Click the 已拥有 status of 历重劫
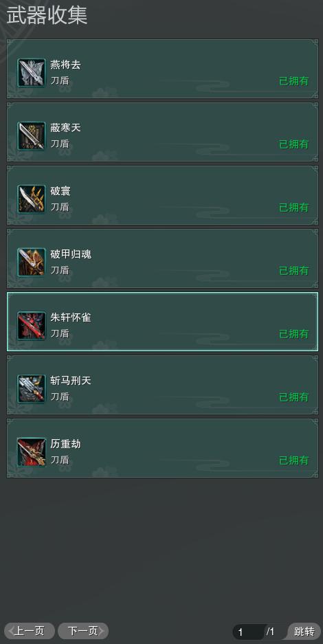The image size is (323, 644). tap(294, 460)
